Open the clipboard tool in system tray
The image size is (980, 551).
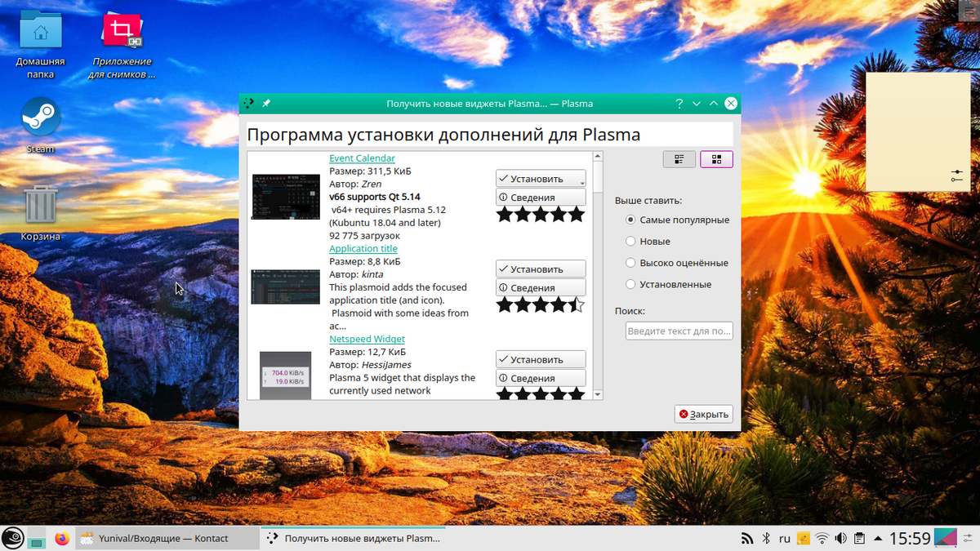tap(858, 538)
